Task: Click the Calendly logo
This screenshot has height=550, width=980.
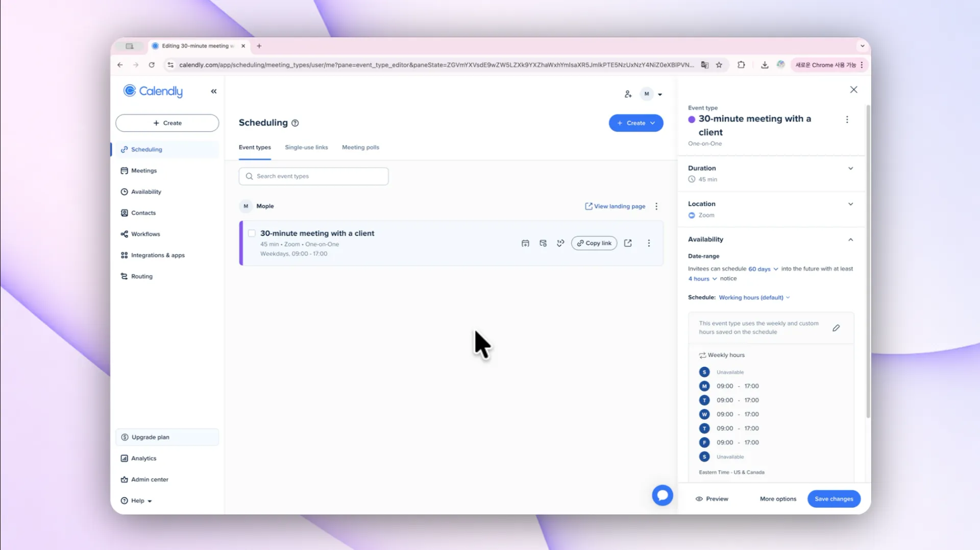Action: 153,91
